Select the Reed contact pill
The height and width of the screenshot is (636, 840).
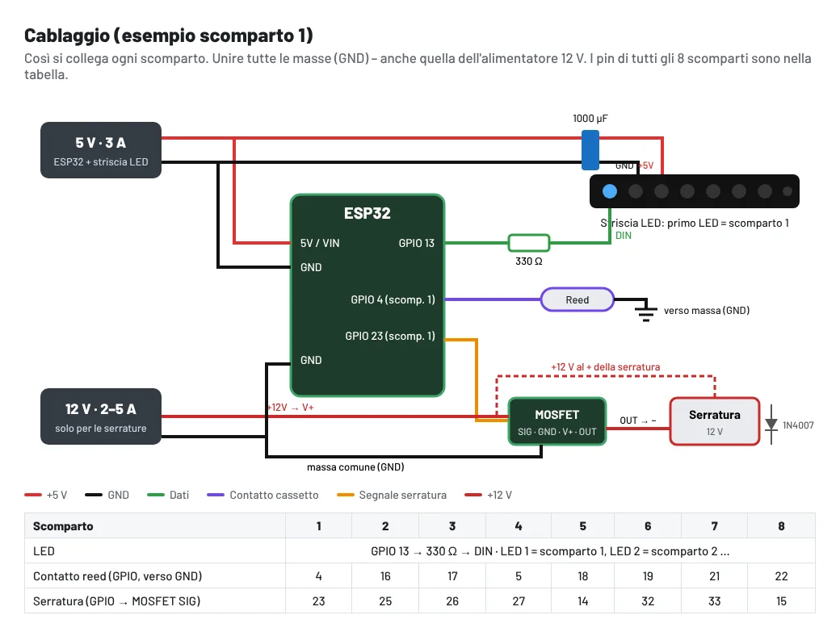577,299
